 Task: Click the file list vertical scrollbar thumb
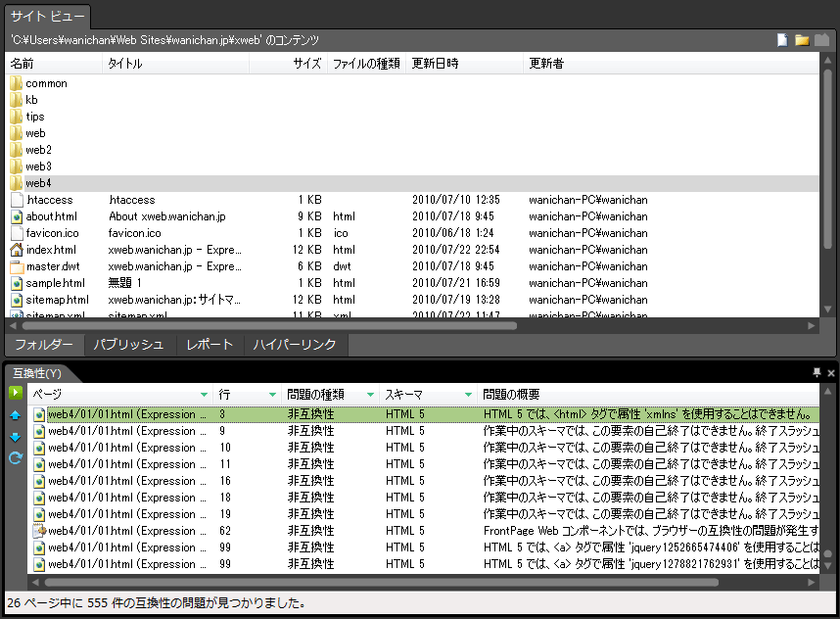coord(827,161)
